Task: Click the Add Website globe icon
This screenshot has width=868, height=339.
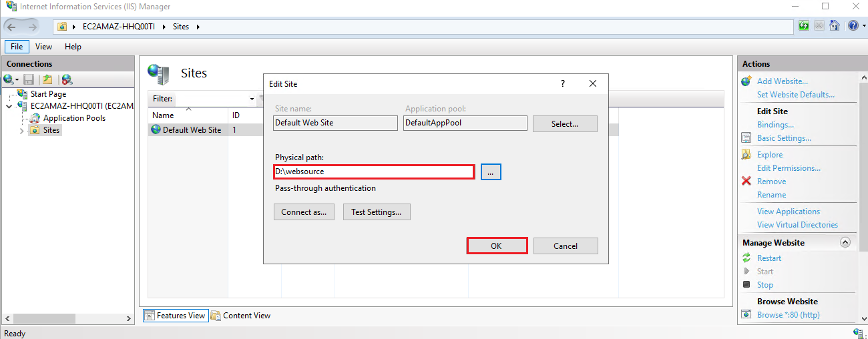Action: pos(746,81)
